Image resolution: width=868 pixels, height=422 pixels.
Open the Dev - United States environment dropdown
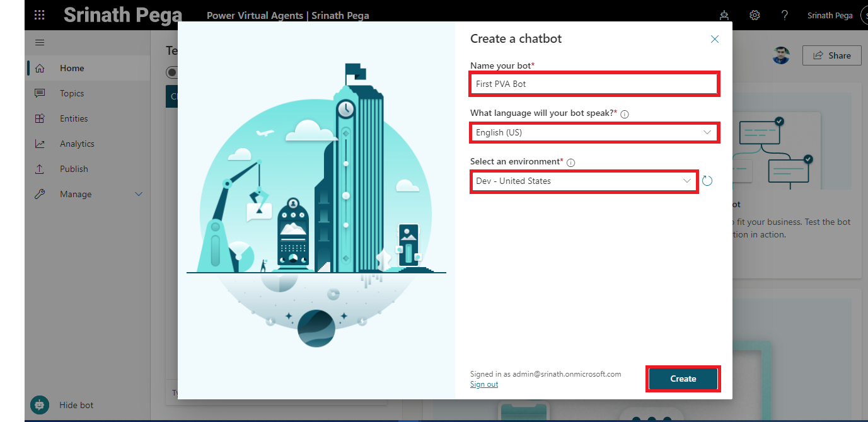(584, 181)
